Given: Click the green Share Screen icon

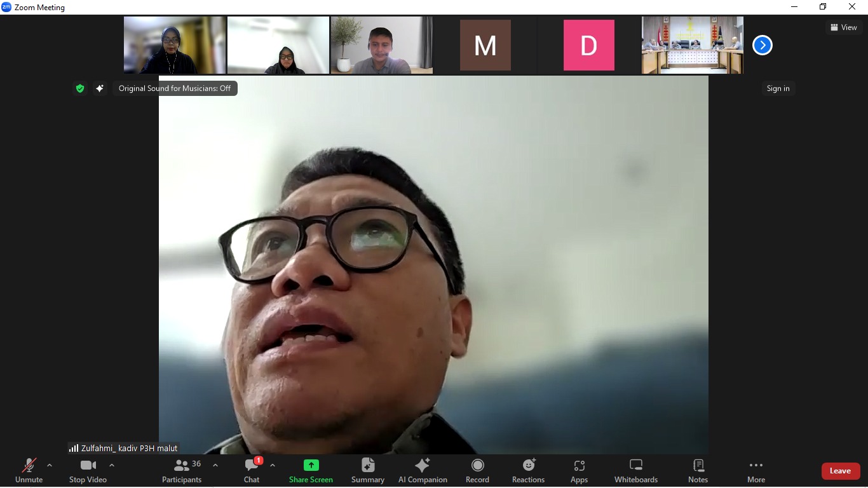Looking at the screenshot, I should coord(311,466).
